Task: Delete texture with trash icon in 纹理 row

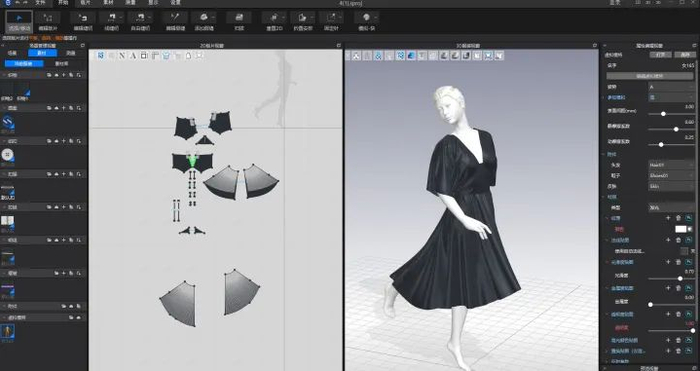Action: 679,218
